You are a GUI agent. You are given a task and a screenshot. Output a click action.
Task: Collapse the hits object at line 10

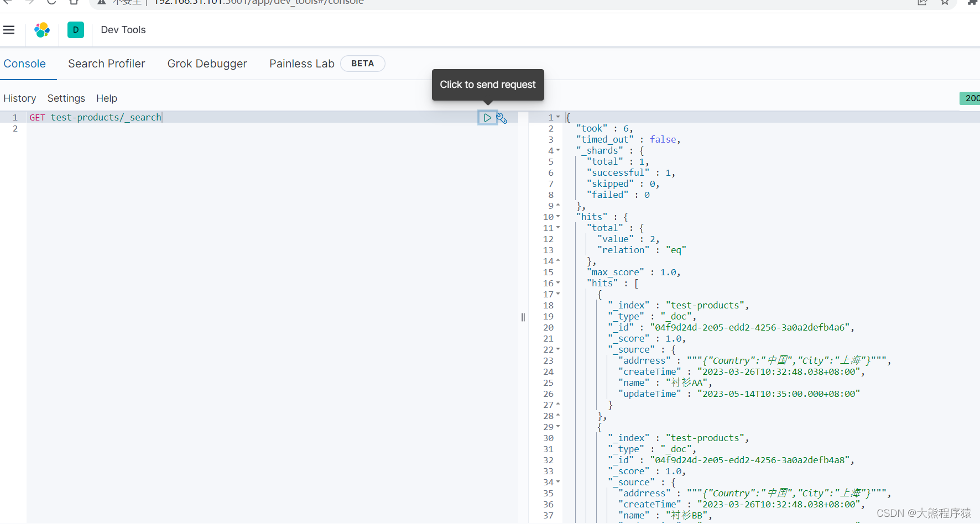pyautogui.click(x=558, y=217)
